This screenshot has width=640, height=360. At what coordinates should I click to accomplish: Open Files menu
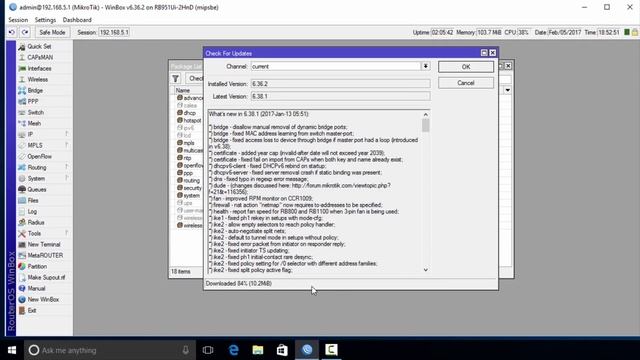pos(33,201)
